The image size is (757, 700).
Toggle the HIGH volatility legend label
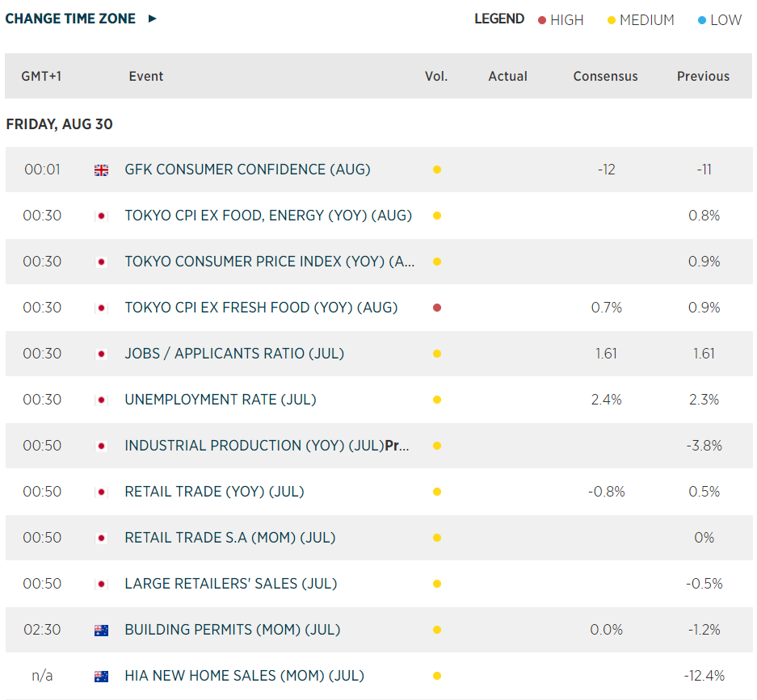pyautogui.click(x=566, y=20)
